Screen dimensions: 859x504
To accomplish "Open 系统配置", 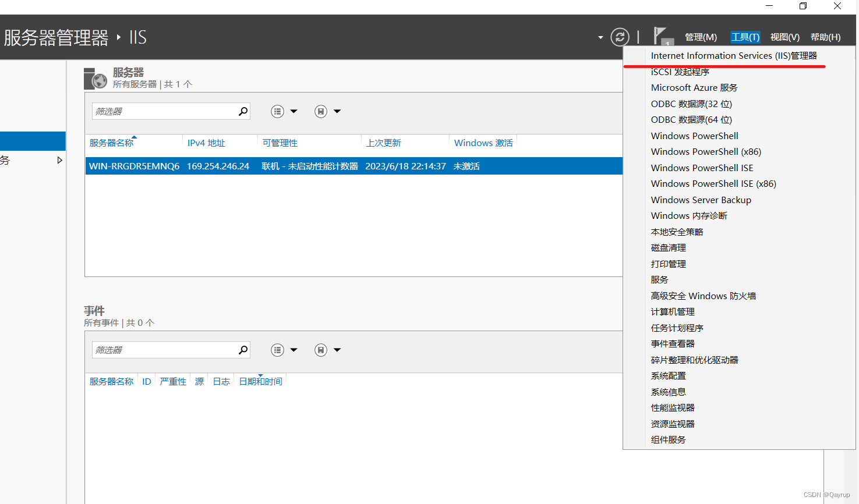I will click(669, 376).
